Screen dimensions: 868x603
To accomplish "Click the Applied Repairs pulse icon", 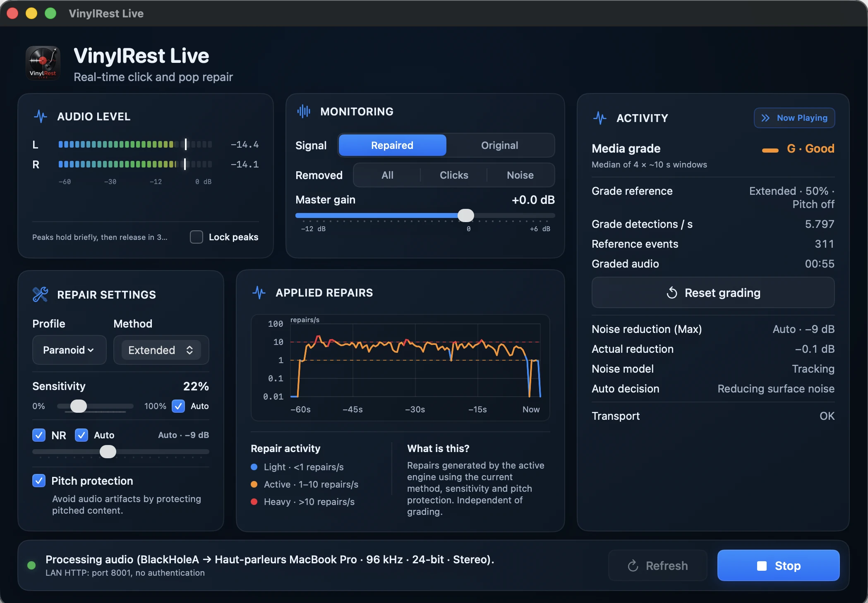I will click(x=259, y=292).
